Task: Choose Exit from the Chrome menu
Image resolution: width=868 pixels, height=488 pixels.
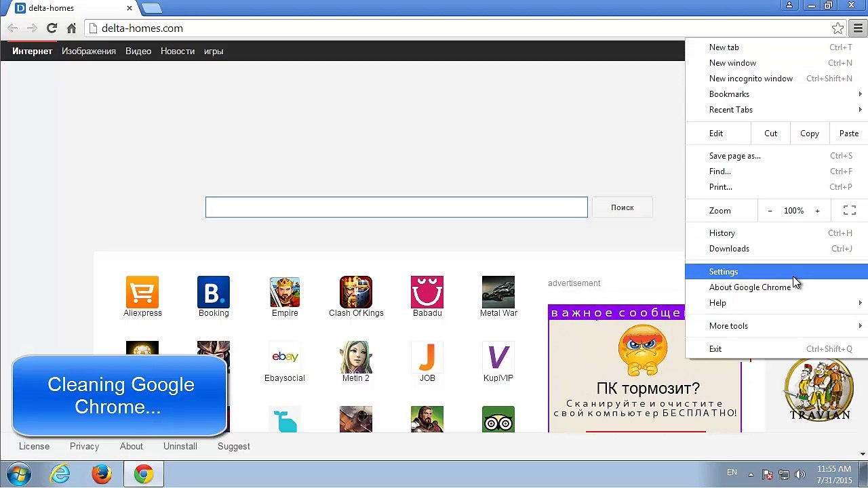Action: [x=776, y=349]
